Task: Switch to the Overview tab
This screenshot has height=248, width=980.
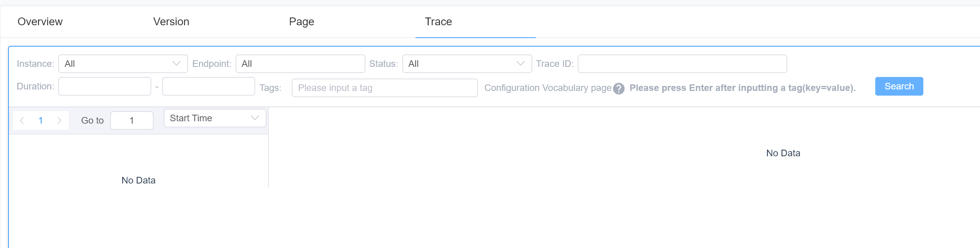Action: 40,22
